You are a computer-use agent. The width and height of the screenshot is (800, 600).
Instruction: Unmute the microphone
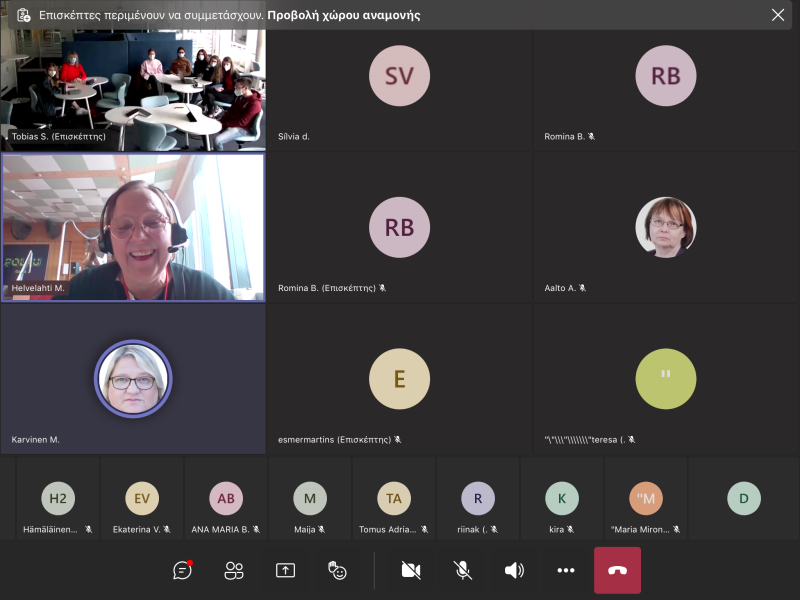(x=462, y=570)
